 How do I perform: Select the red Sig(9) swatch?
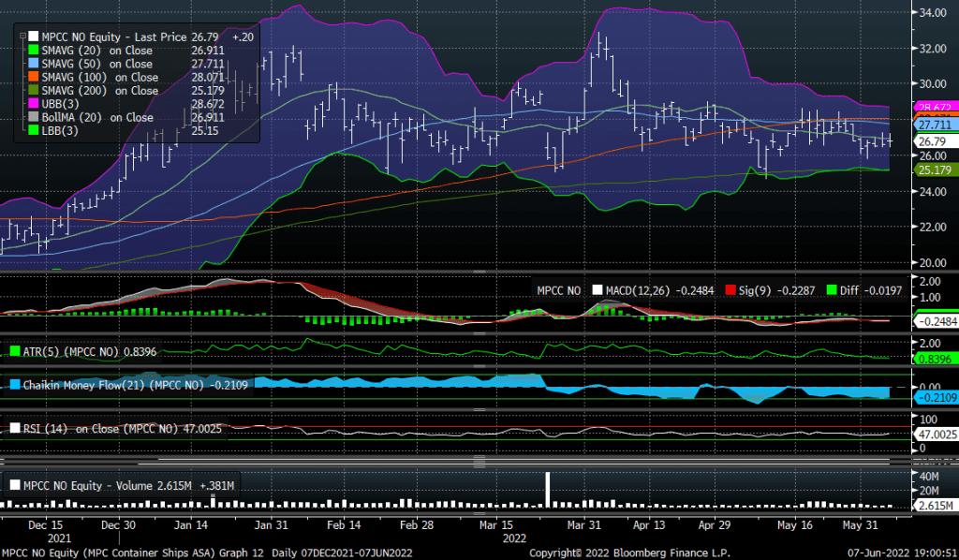point(730,290)
